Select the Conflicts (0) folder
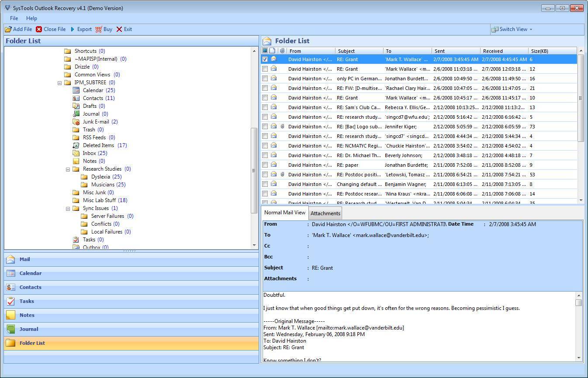588x378 pixels. point(105,224)
